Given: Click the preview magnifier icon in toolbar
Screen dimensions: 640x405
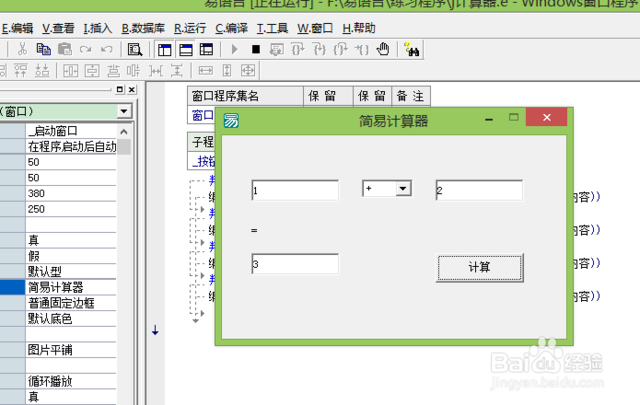Looking at the screenshot, I should click(x=133, y=49).
